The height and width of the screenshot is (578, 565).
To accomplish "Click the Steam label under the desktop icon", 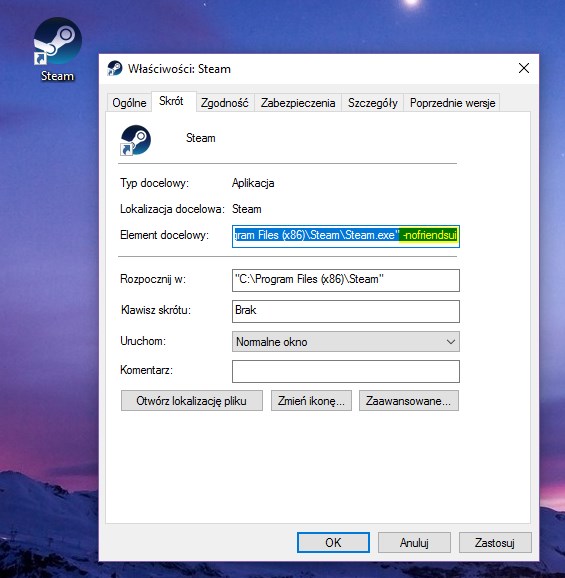I will tap(57, 76).
